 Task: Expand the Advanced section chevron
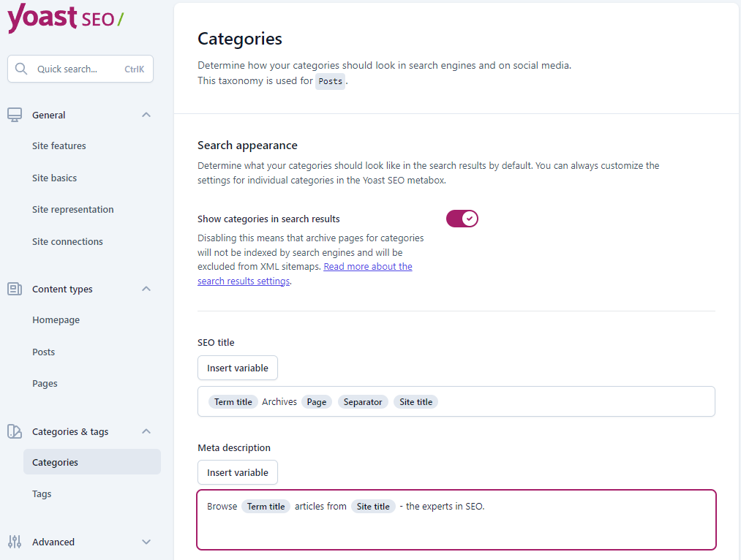146,542
